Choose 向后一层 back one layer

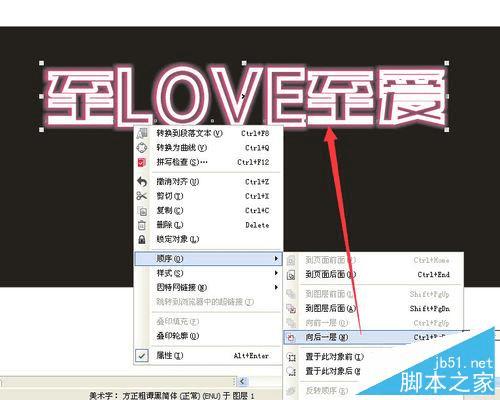tap(373, 337)
